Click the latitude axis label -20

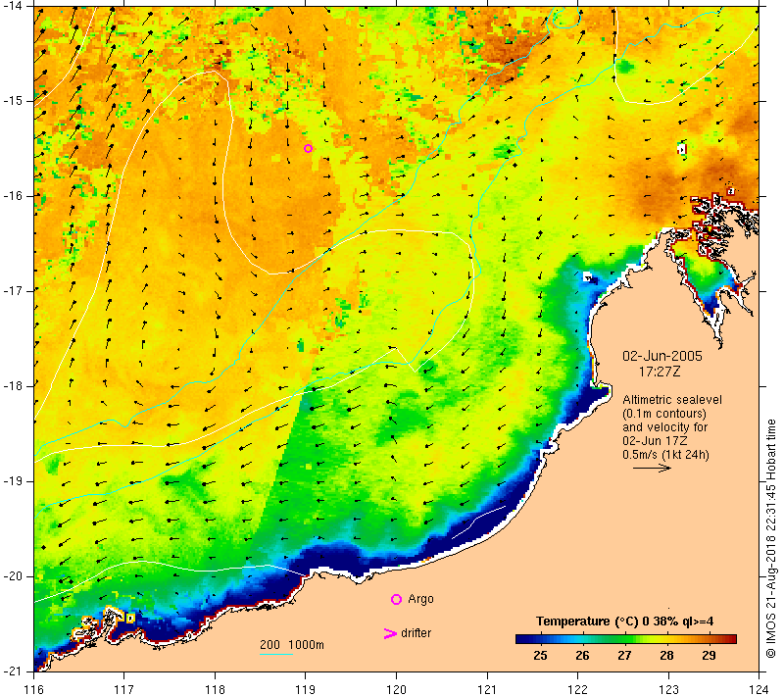(x=13, y=576)
